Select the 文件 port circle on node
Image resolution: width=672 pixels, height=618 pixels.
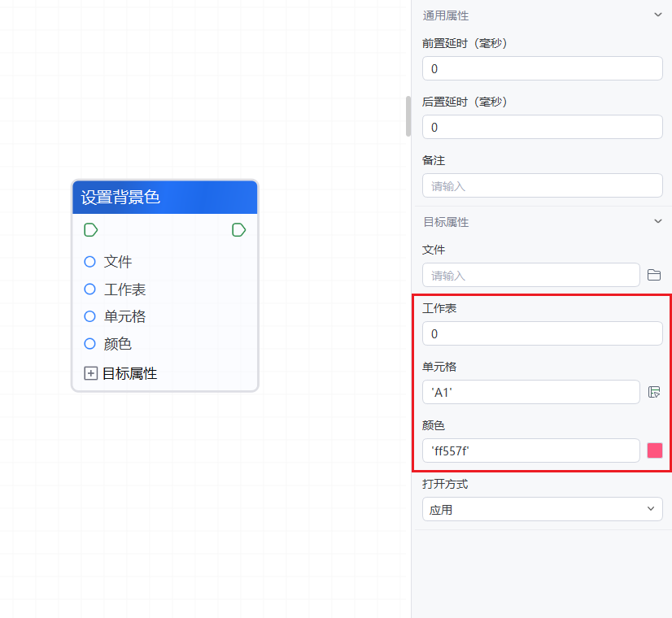click(x=90, y=262)
